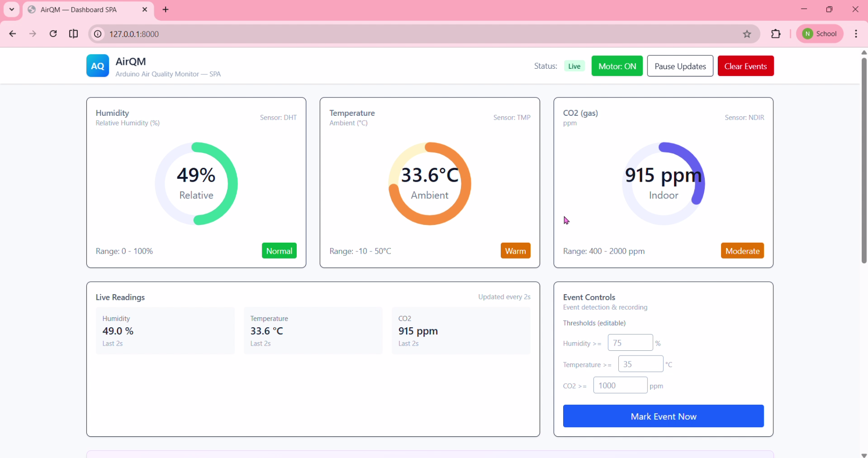Click the Clear Events button
Screen dimensions: 868x458
pyautogui.click(x=746, y=66)
